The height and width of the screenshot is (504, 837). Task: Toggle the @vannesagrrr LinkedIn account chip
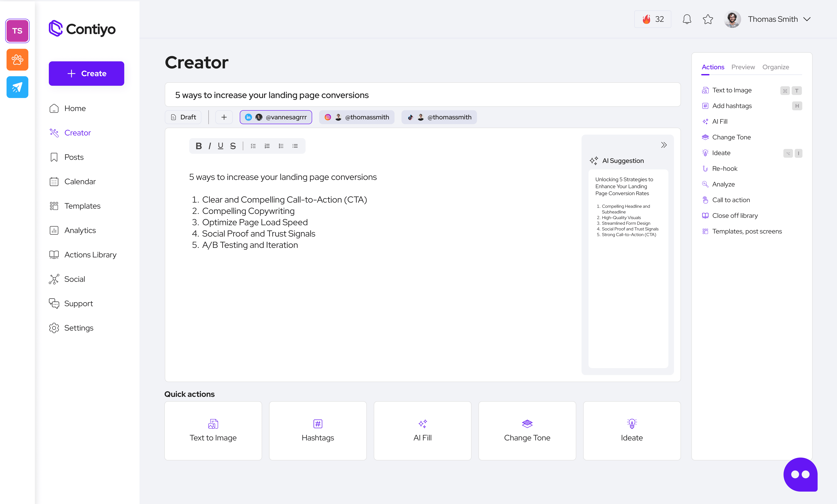[x=276, y=117]
